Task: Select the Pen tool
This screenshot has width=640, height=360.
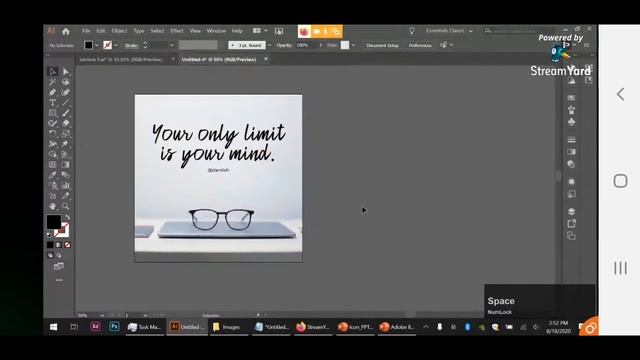Action: point(53,92)
